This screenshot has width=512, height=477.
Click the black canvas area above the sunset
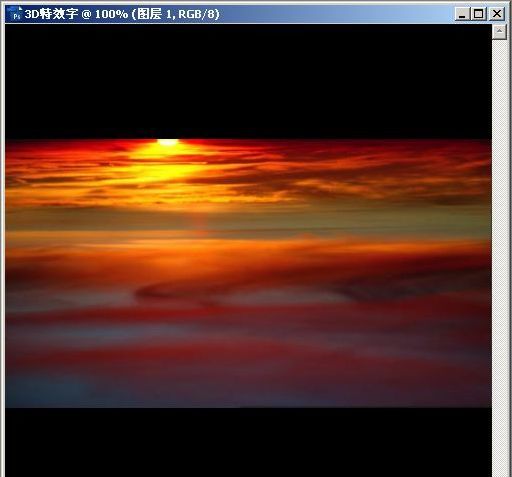click(248, 81)
